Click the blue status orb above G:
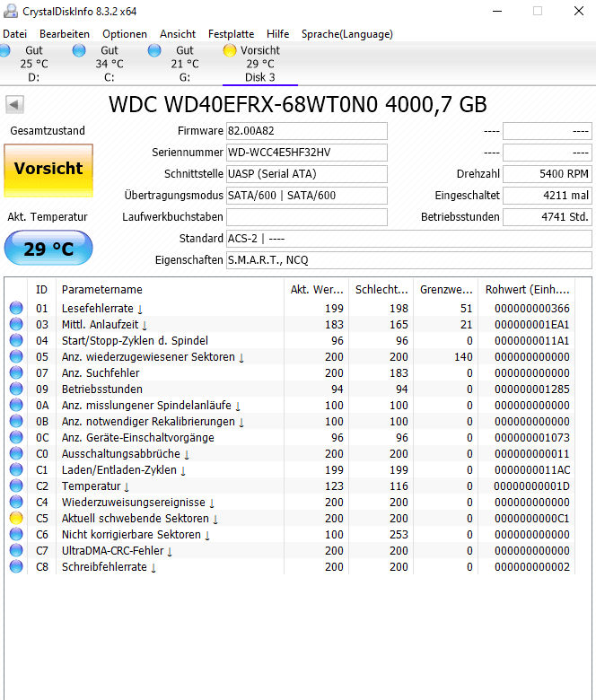Viewport: 596px width, 700px height. click(x=154, y=50)
